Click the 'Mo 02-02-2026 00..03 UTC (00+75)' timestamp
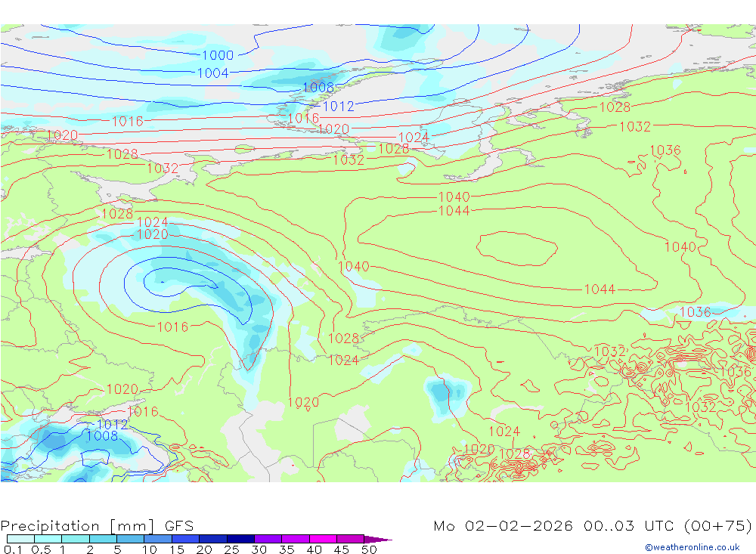The width and height of the screenshot is (756, 554). (x=593, y=525)
